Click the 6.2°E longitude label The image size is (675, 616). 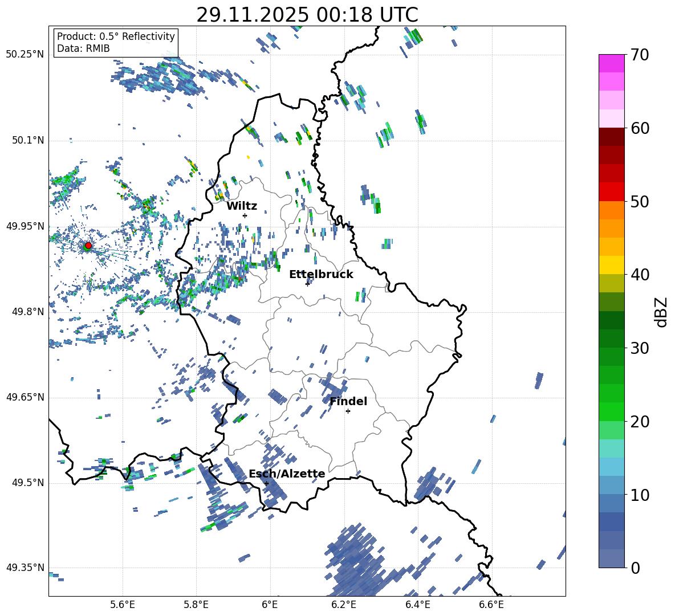click(x=344, y=605)
